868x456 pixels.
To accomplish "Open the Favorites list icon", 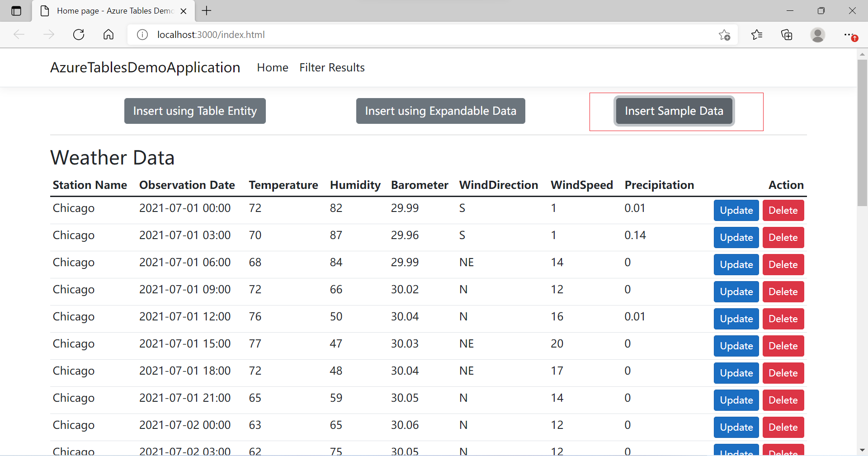I will (756, 35).
